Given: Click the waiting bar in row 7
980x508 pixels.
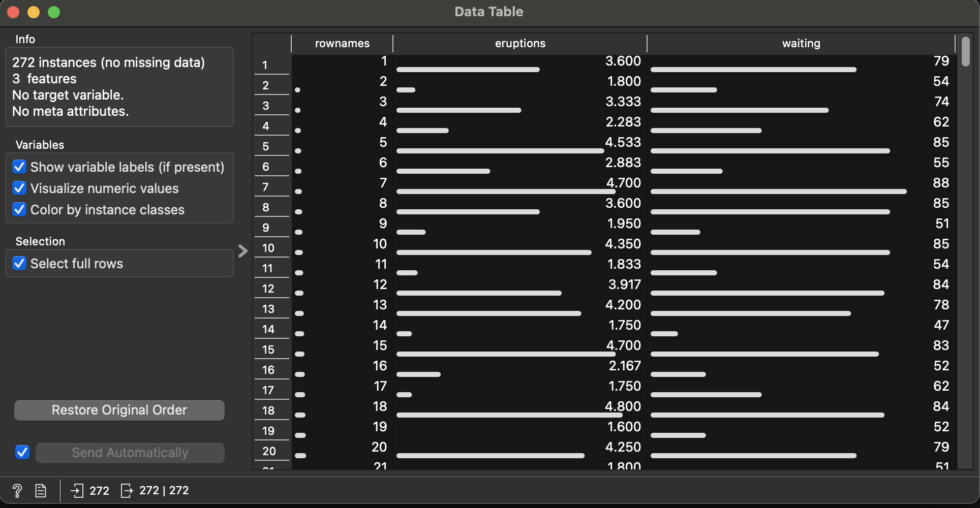Looking at the screenshot, I should (778, 192).
